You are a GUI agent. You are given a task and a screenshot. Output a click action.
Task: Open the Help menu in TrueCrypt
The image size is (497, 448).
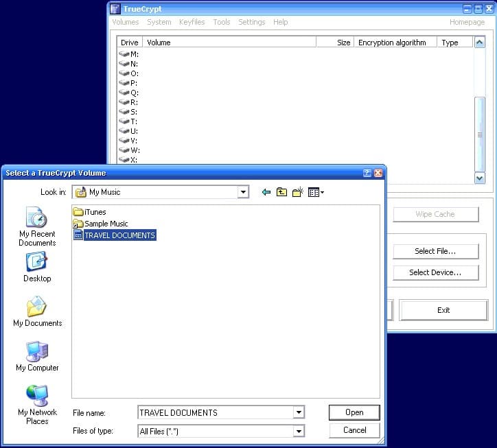click(x=281, y=22)
